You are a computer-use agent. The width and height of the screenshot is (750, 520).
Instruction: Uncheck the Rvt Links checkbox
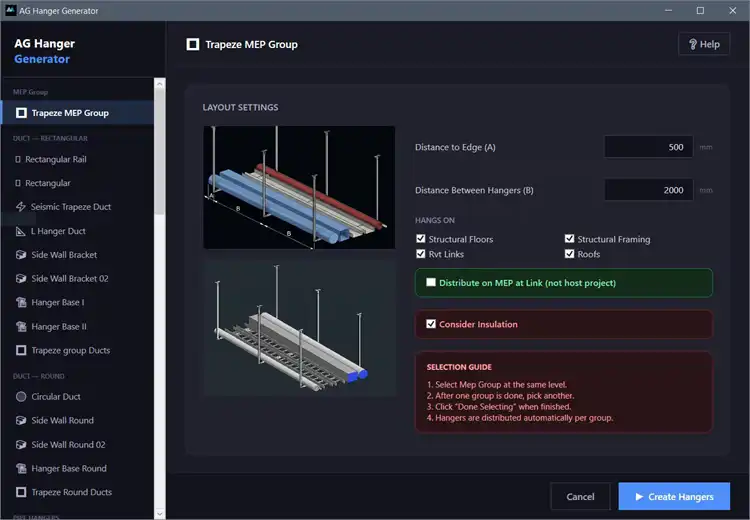[421, 254]
